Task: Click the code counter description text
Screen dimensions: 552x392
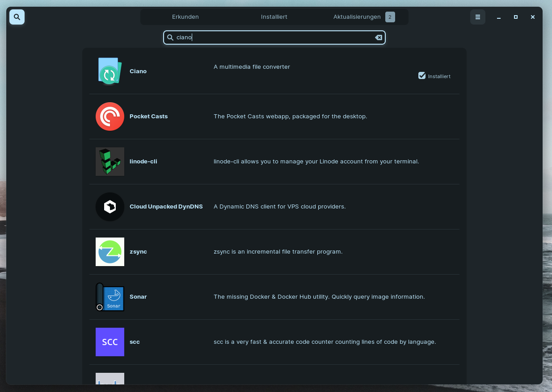Action: (x=325, y=342)
